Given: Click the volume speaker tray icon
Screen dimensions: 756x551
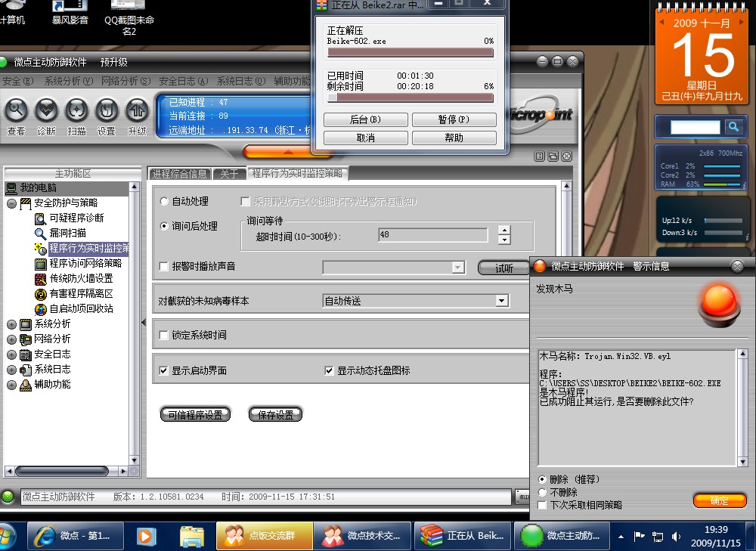Looking at the screenshot, I should [676, 536].
